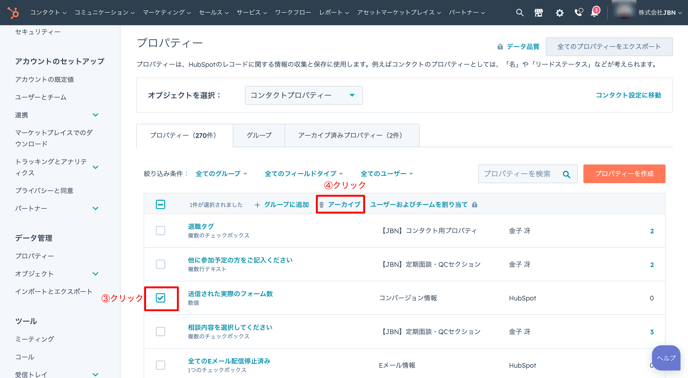Expand the 連携 sidebar section
This screenshot has width=688, height=378.
95,115
